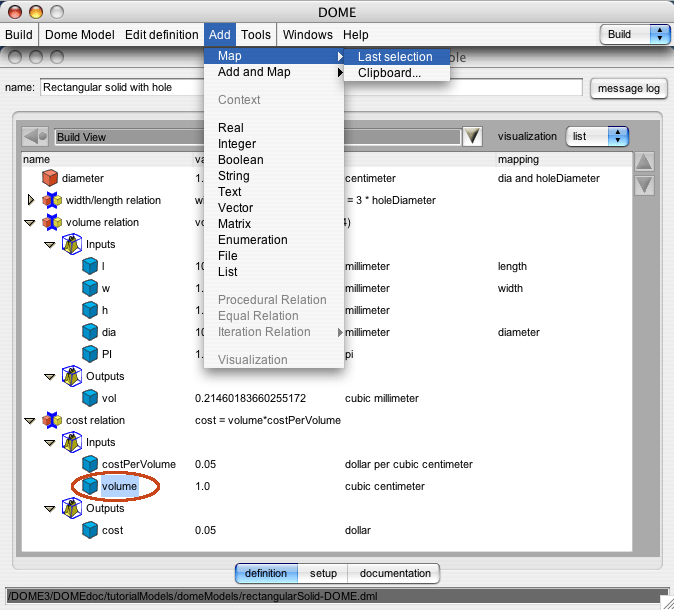This screenshot has width=674, height=610.
Task: Click the blue cube icon for vol
Action: 90,398
